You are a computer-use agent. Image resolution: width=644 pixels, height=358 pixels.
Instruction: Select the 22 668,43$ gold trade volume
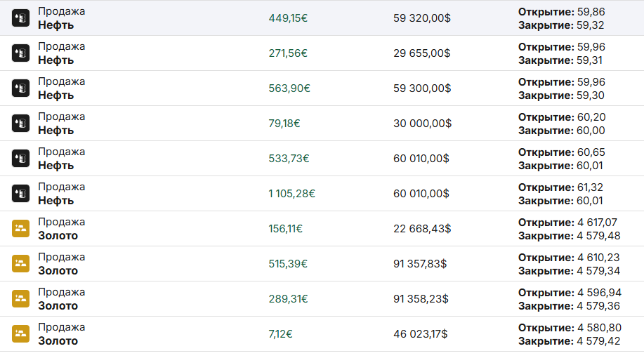pyautogui.click(x=421, y=229)
